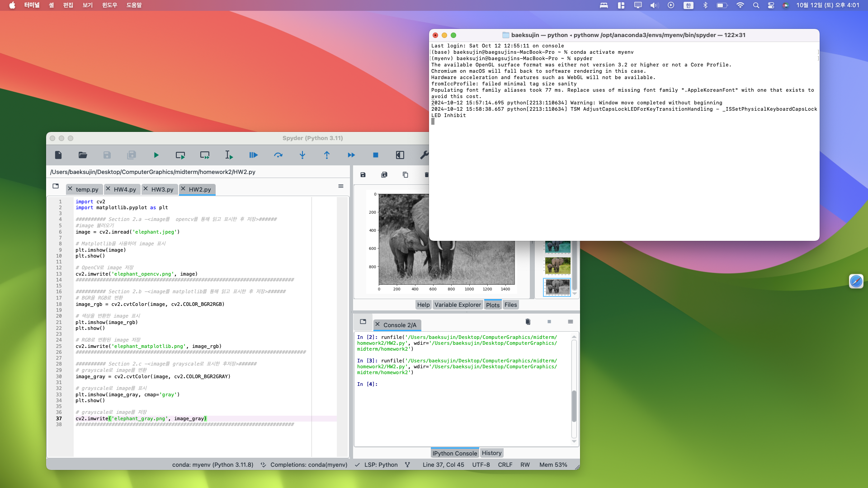Open the editor tab browse menu
The image size is (868, 488).
coord(56,186)
